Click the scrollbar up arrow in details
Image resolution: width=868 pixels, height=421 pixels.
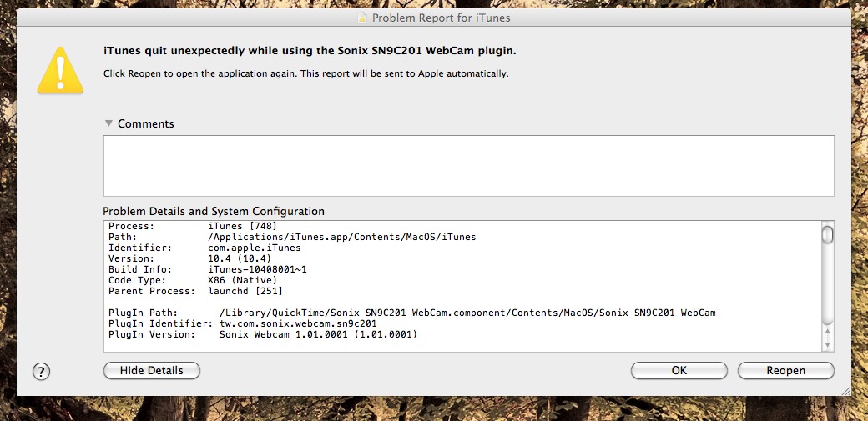point(828,332)
